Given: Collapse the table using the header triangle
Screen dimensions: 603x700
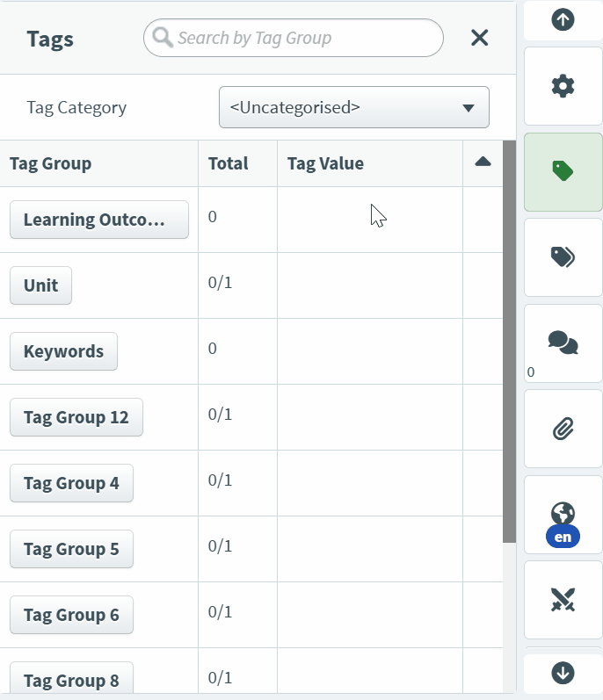Looking at the screenshot, I should click(483, 162).
